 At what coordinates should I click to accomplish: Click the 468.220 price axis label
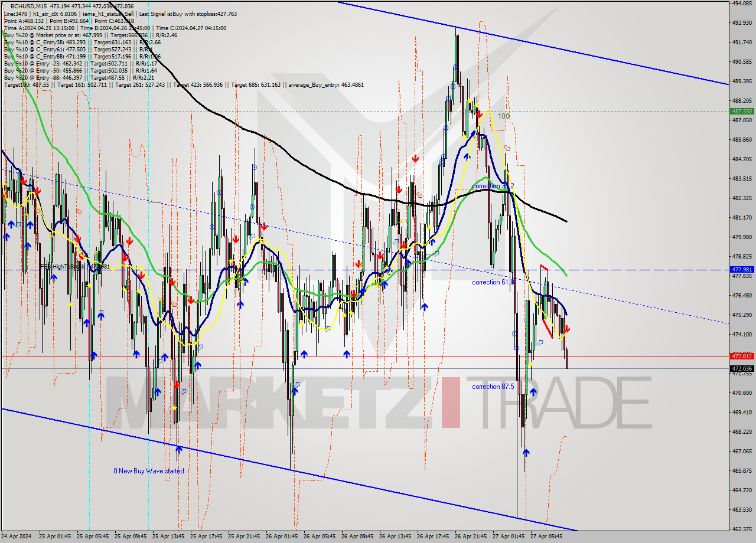click(x=742, y=432)
